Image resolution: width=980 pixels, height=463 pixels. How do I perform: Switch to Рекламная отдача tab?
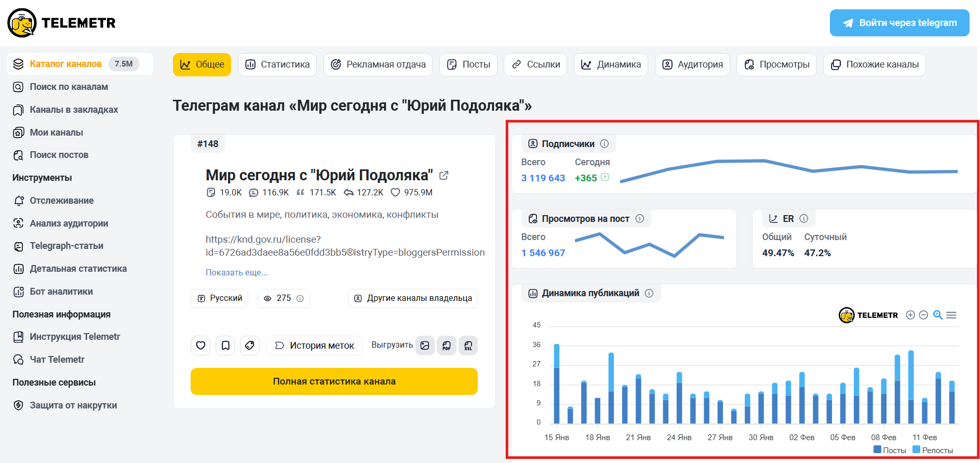[x=378, y=64]
